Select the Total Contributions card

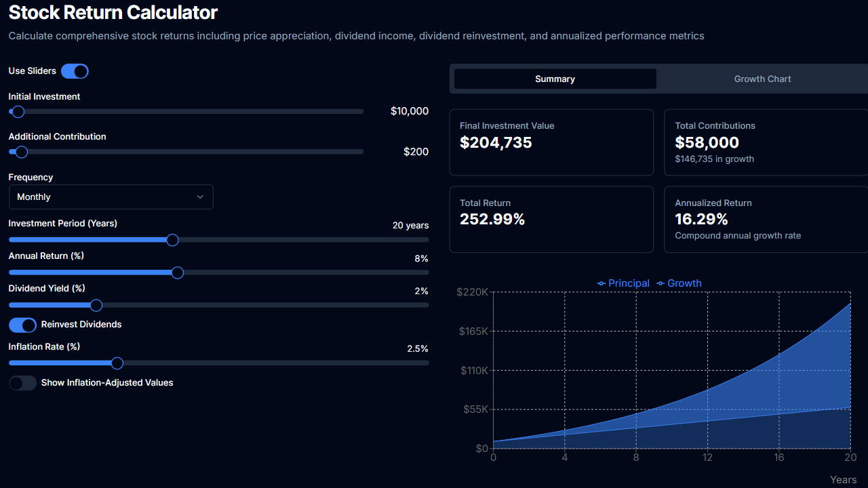point(765,142)
